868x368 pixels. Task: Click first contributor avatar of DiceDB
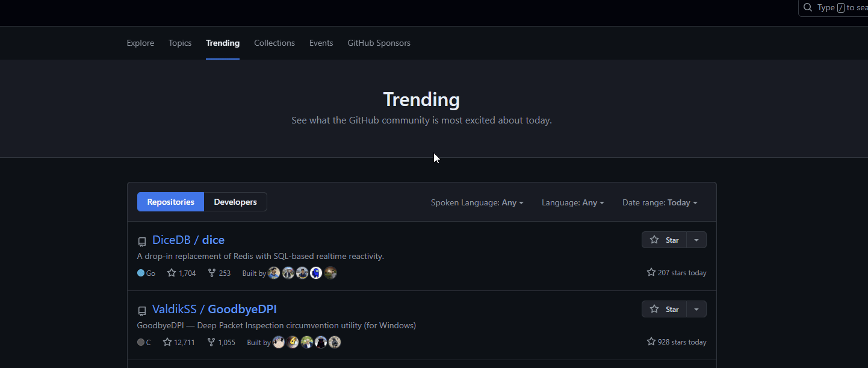click(274, 273)
